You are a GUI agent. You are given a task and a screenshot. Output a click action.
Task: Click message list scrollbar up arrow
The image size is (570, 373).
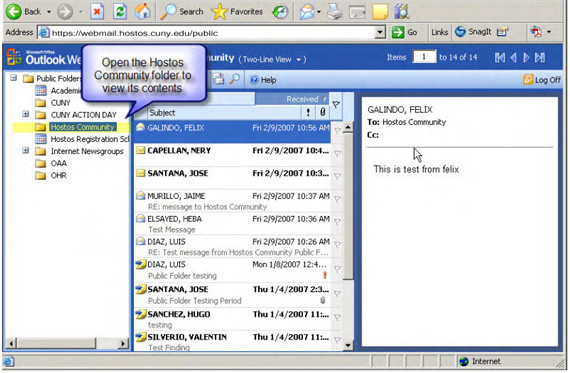pyautogui.click(x=348, y=127)
